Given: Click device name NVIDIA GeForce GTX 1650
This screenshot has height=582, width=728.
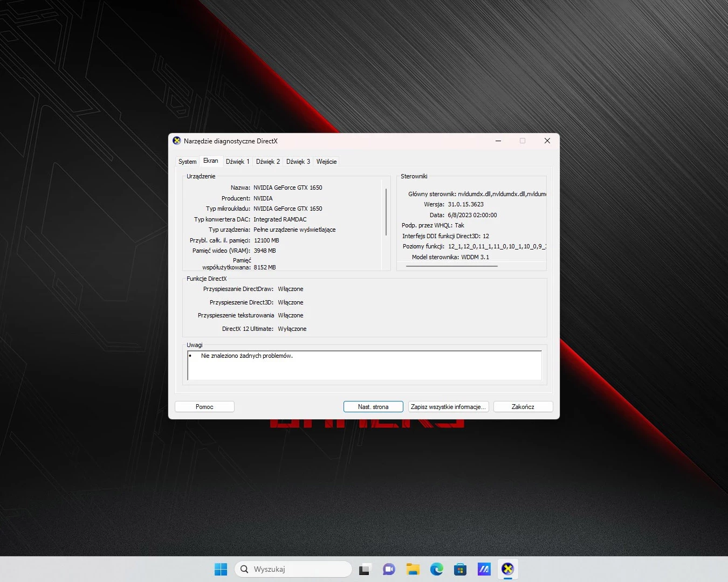Looking at the screenshot, I should (288, 188).
